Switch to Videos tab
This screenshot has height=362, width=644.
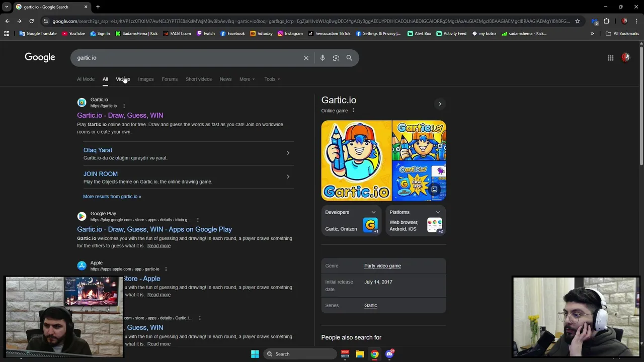pos(123,79)
